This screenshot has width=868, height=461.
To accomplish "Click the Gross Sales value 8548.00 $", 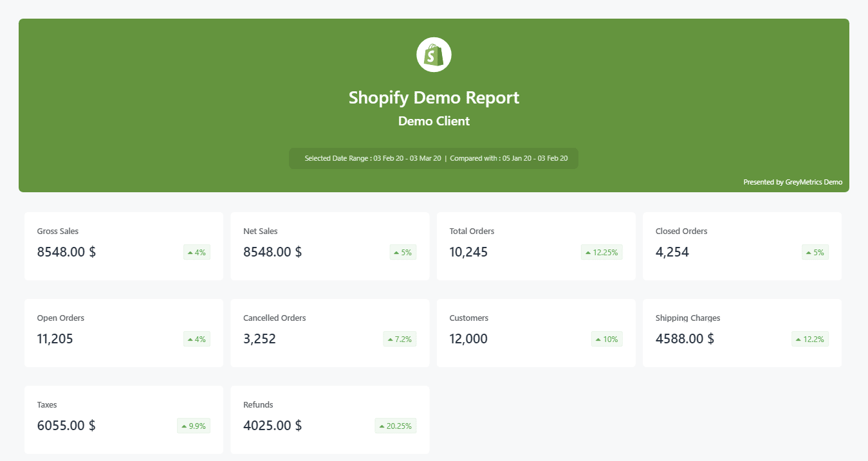I will 66,252.
